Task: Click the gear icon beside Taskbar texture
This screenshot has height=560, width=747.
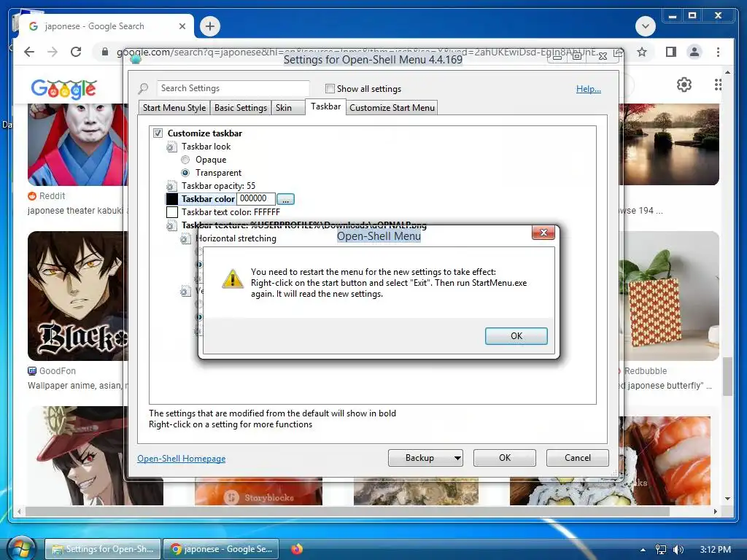Action: 171,226
